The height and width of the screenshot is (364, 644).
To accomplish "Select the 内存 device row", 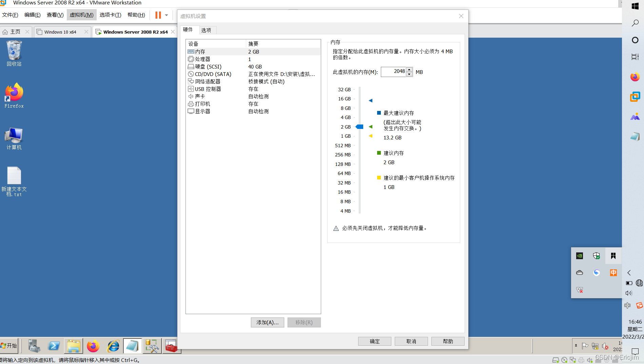I will [x=253, y=52].
